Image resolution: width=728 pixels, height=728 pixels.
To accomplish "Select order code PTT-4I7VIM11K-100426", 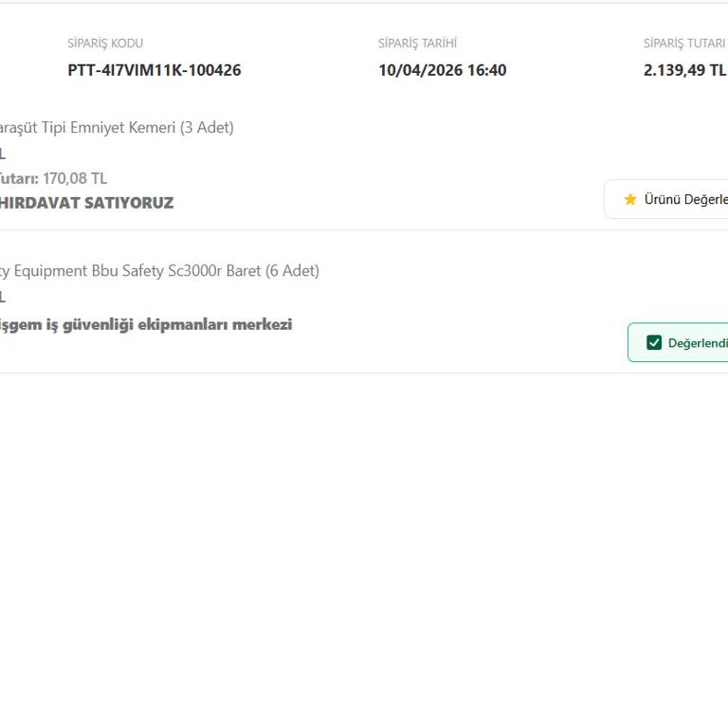I will 155,70.
